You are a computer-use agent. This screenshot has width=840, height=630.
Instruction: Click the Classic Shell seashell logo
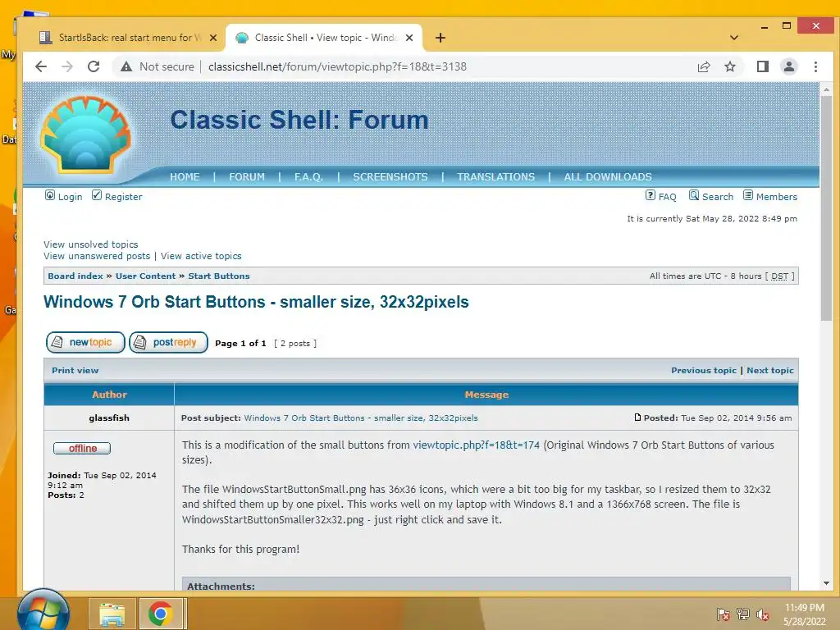click(x=85, y=134)
